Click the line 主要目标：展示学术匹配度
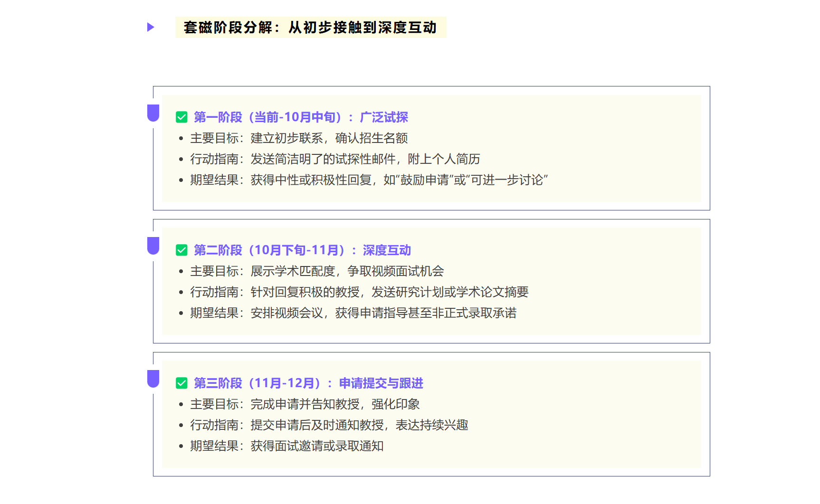 coord(317,271)
